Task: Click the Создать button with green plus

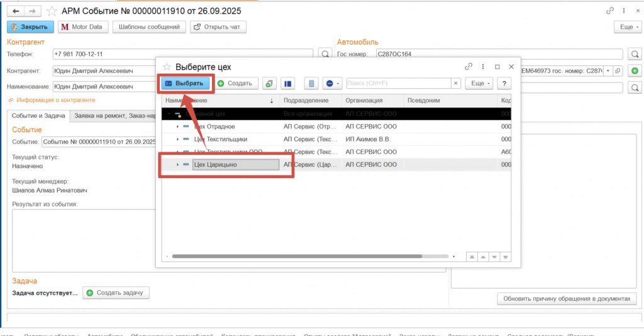Action: tap(235, 83)
